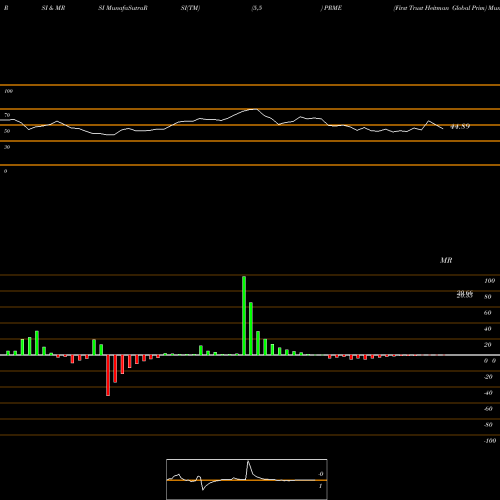The height and width of the screenshot is (500, 500).
Task: Open the mini overview chart thumbnail
Action: [247, 479]
